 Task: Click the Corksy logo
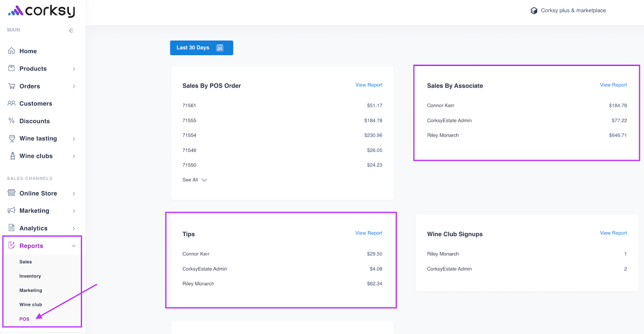click(41, 11)
